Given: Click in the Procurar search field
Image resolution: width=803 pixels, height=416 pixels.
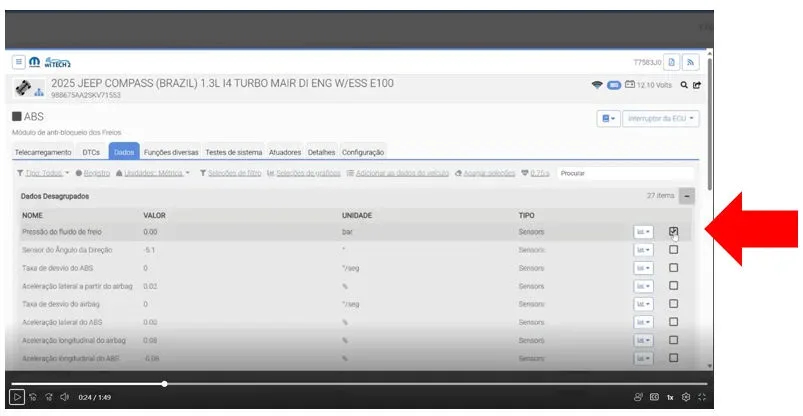Looking at the screenshot, I should pos(625,173).
